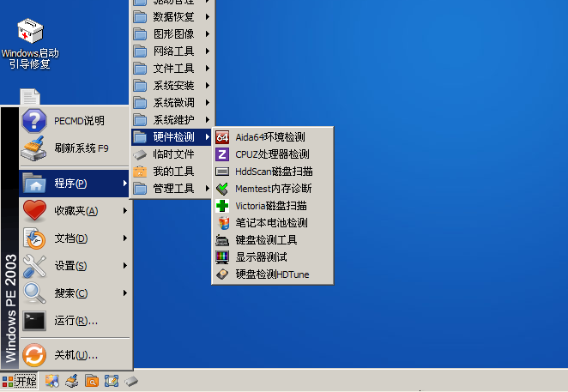Click the 笔记本电池检测 battery icon

coord(223,223)
